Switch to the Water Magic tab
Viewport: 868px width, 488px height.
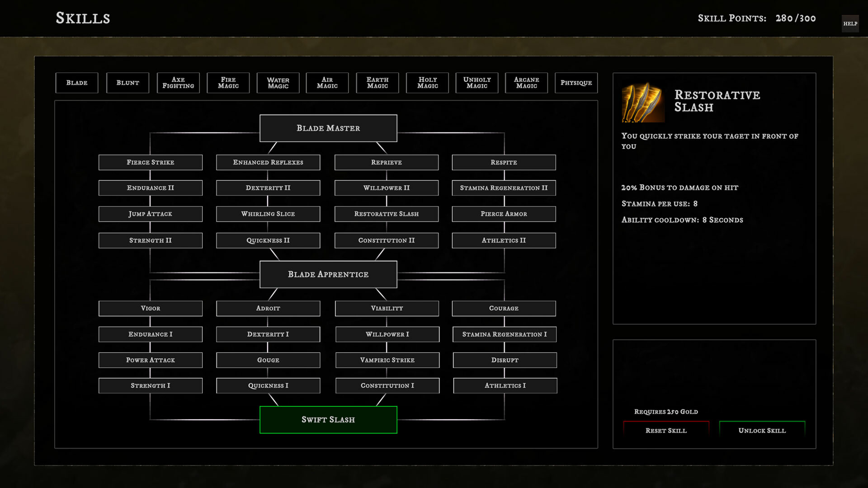(278, 83)
